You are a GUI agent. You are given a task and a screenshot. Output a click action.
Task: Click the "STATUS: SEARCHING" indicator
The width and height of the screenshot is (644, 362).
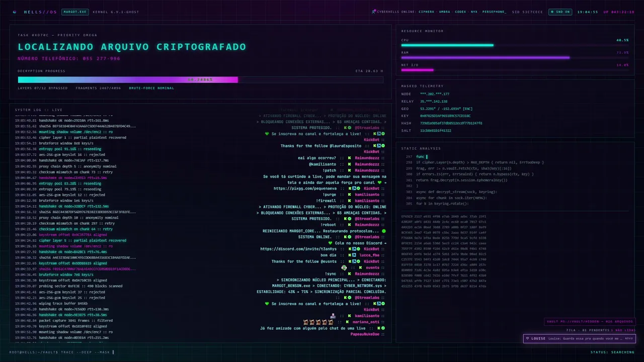click(612, 352)
